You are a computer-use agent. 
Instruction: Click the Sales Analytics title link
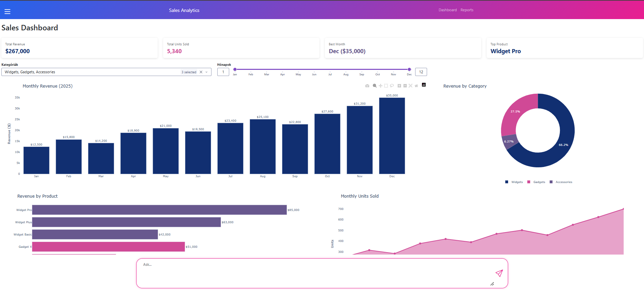[184, 11]
